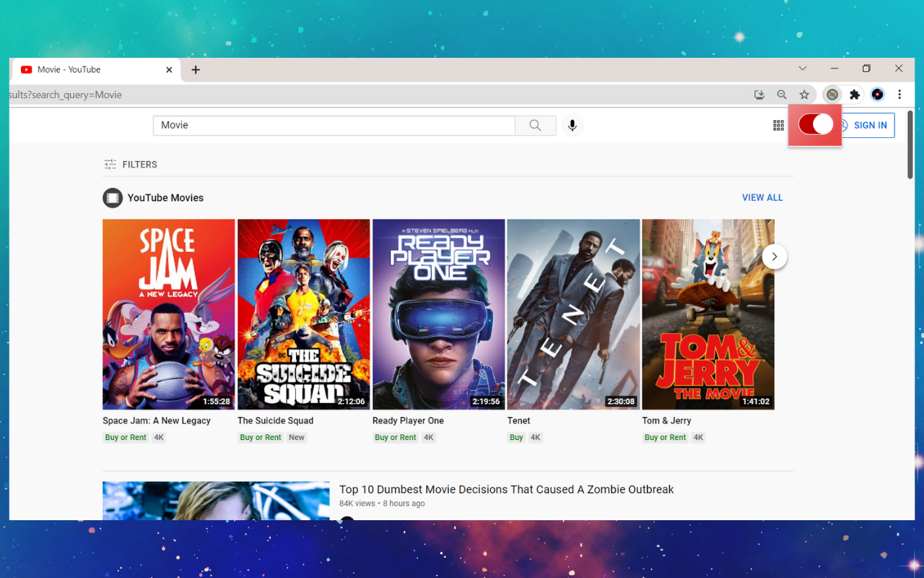Open the Zombie Outbreak video title
924x578 pixels.
pos(507,490)
